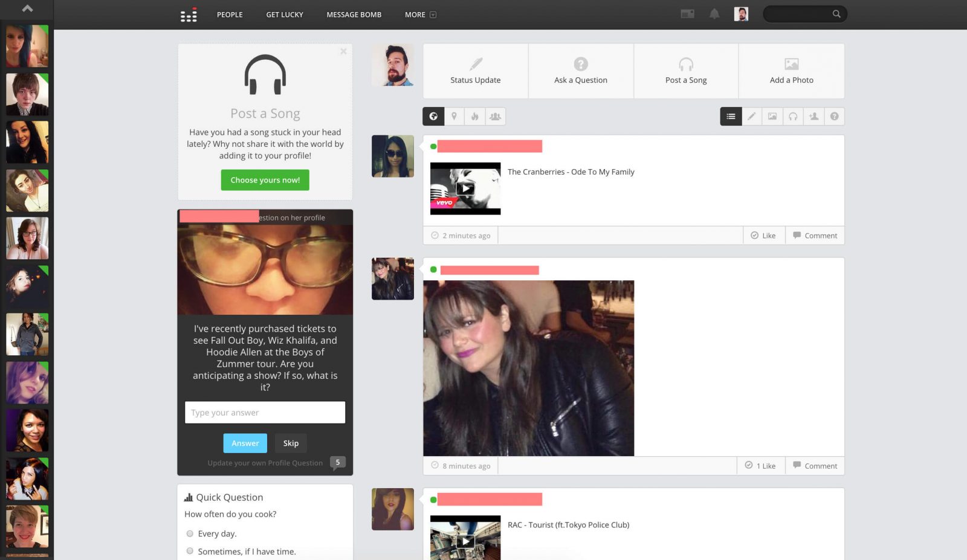Open messages with the envelope icon
Image resolution: width=967 pixels, height=560 pixels.
click(687, 13)
